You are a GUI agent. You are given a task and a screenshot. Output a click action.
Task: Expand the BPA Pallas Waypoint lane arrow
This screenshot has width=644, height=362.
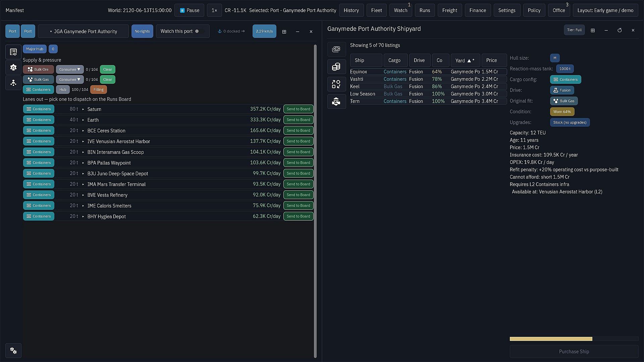pos(83,163)
